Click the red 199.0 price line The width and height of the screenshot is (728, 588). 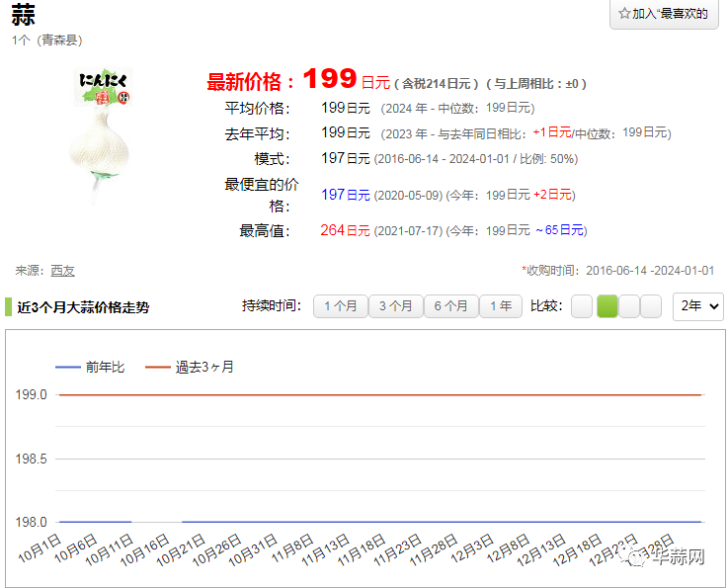[x=379, y=394]
